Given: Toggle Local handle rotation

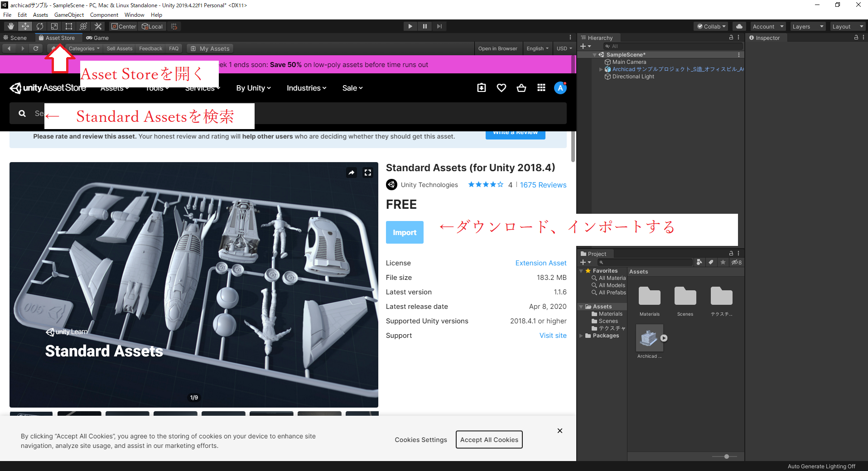Looking at the screenshot, I should point(152,26).
